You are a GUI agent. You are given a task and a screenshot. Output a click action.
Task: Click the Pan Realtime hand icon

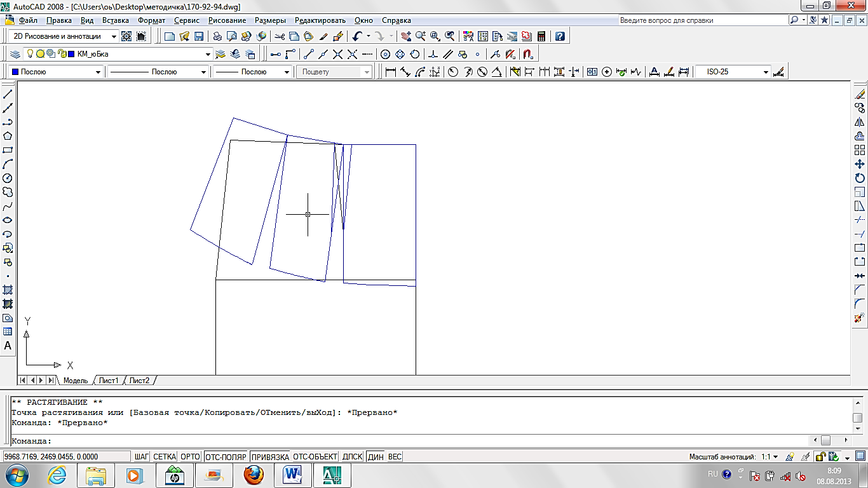pos(406,36)
